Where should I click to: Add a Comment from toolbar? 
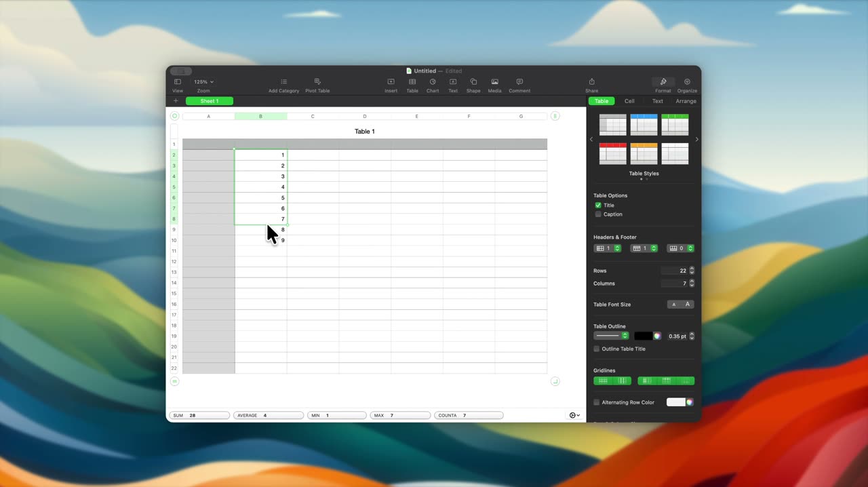pyautogui.click(x=519, y=82)
